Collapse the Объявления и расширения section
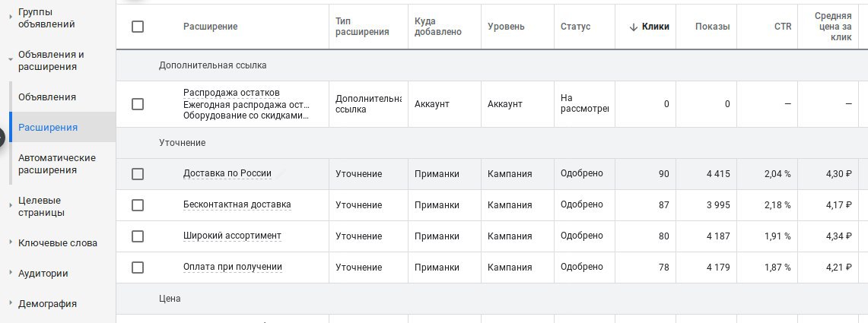The width and height of the screenshot is (868, 323). pyautogui.click(x=50, y=61)
